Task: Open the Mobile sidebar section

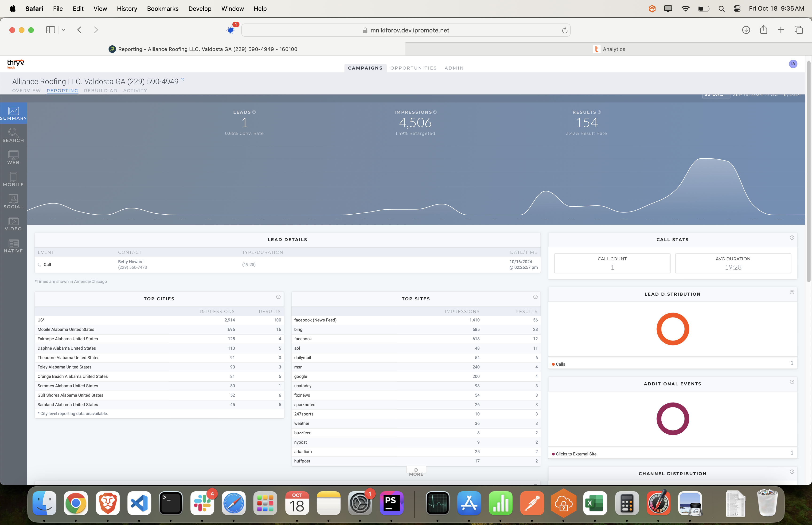Action: (x=14, y=180)
